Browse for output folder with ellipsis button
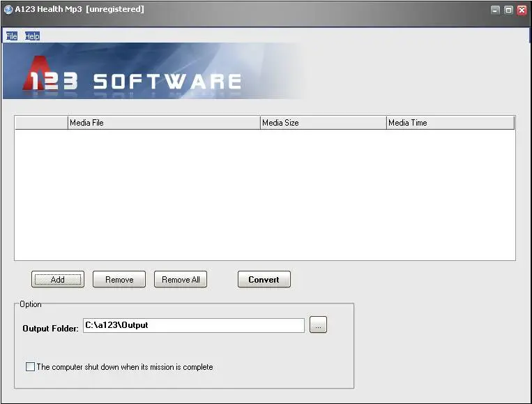This screenshot has height=404, width=532. pyautogui.click(x=318, y=325)
